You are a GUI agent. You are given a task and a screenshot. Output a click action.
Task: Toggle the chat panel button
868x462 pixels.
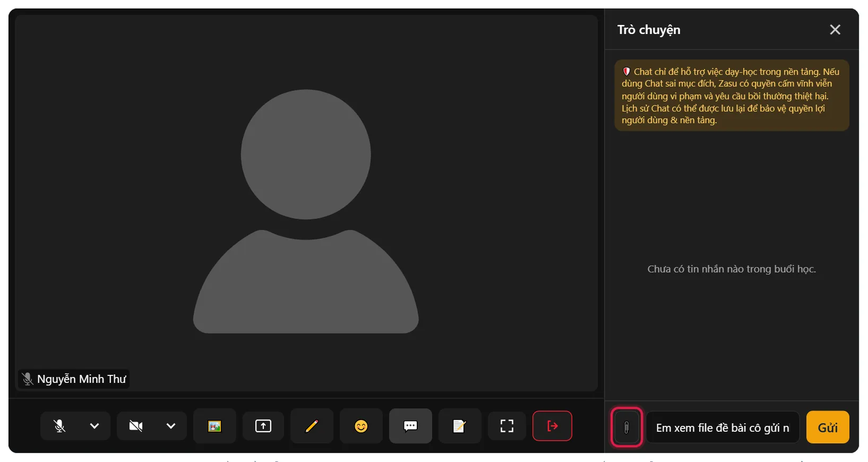coord(410,426)
